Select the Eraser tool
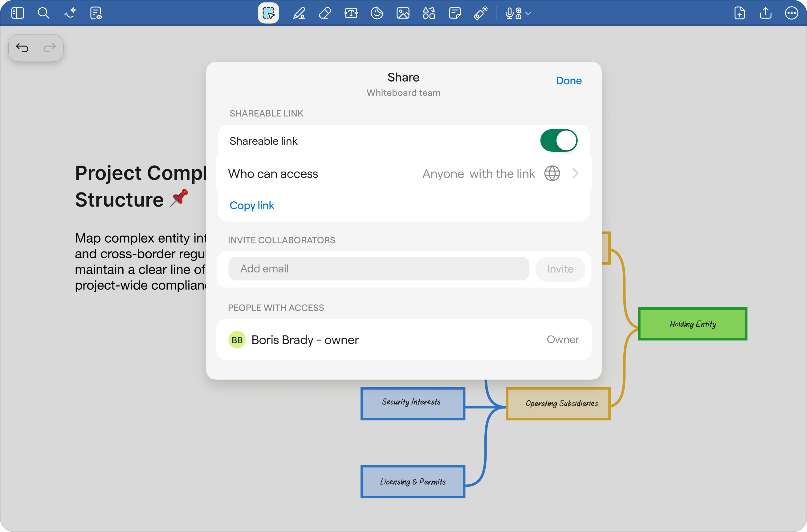 pyautogui.click(x=325, y=13)
